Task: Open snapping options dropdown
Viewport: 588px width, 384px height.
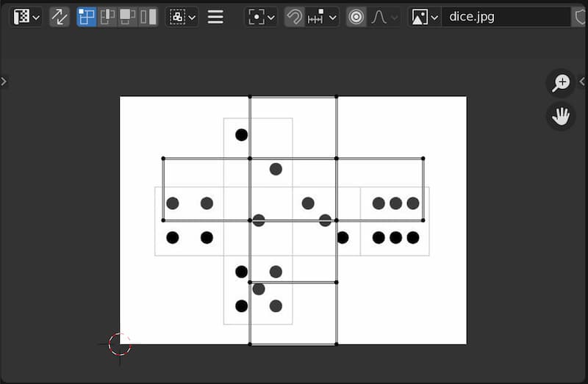Action: [323, 17]
